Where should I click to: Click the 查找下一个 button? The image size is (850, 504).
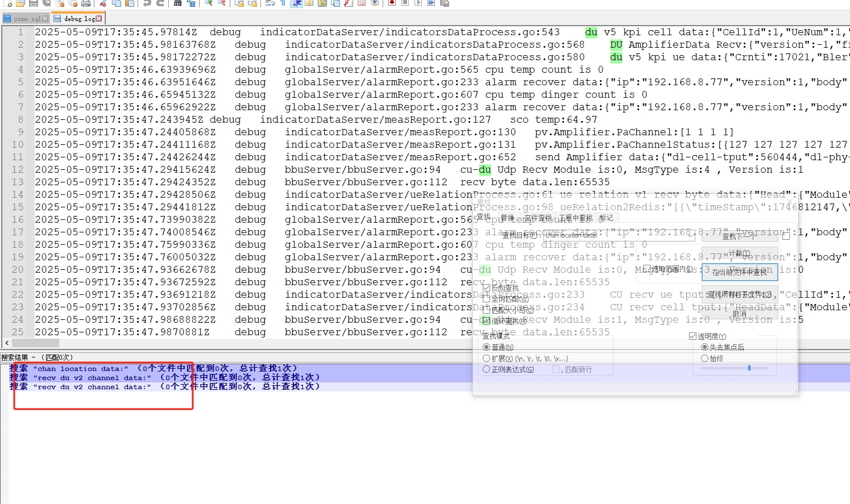(740, 236)
